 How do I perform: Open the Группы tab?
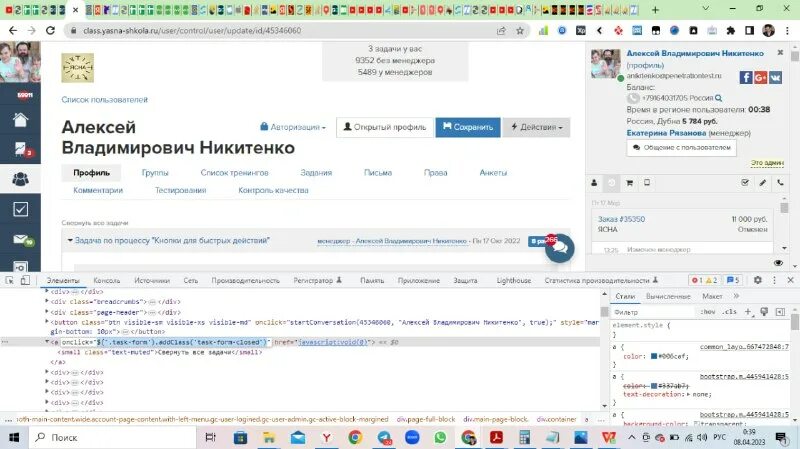click(x=155, y=172)
